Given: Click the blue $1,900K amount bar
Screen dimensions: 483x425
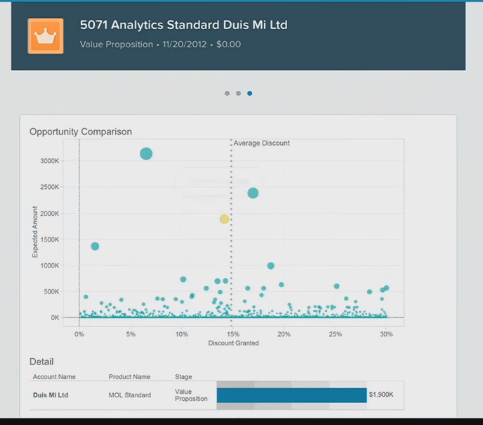Looking at the screenshot, I should [292, 395].
